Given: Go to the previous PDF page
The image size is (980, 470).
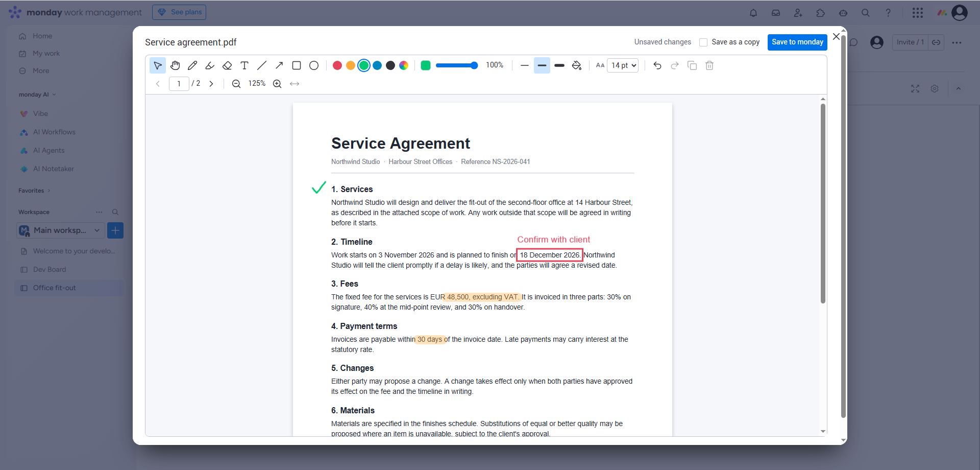Looking at the screenshot, I should click(x=158, y=84).
